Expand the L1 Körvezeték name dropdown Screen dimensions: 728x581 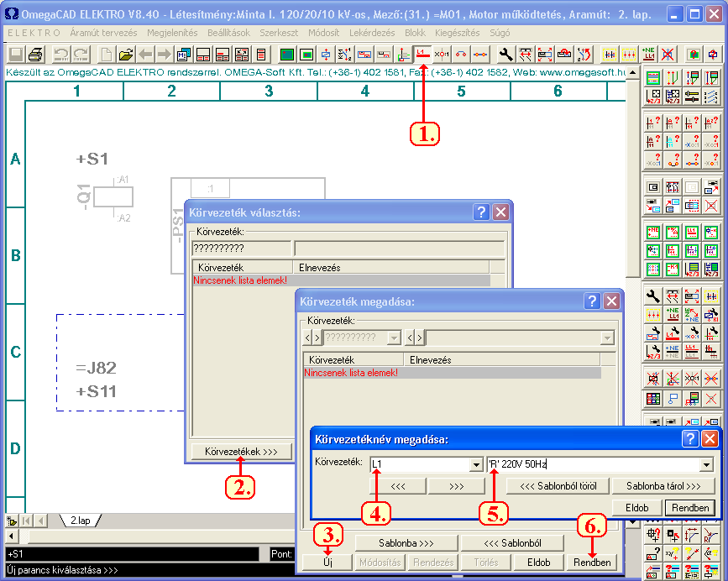476,464
